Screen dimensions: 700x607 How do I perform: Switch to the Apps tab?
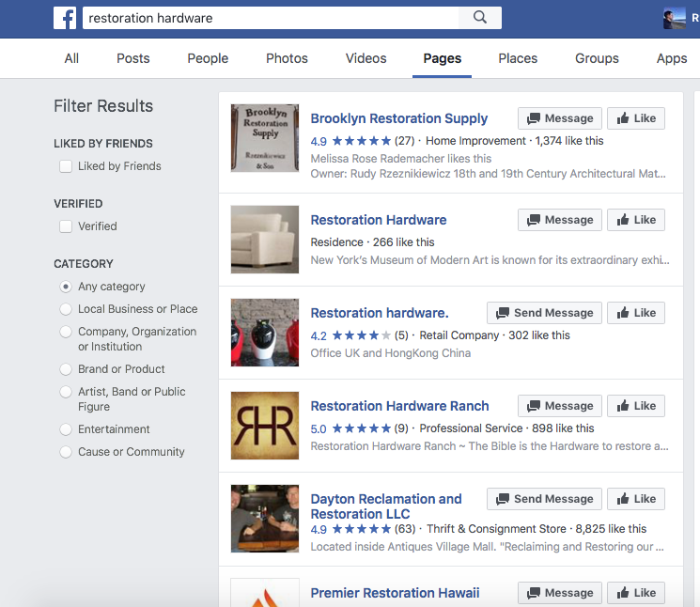(x=672, y=58)
